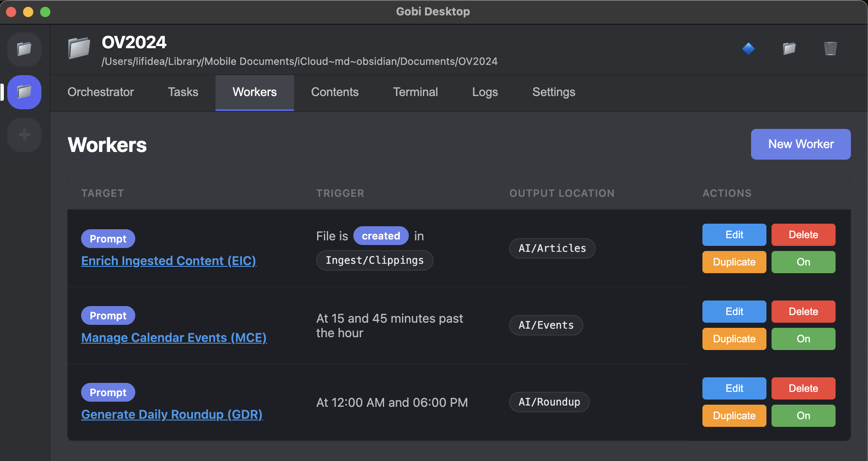Viewport: 868px width, 461px height.
Task: Open the Terminal tab
Action: (x=415, y=92)
